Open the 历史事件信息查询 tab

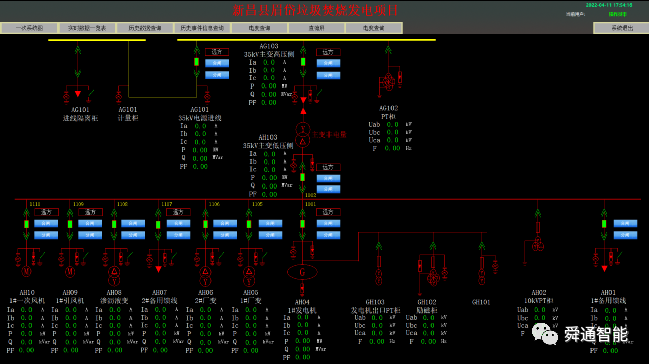click(x=202, y=28)
